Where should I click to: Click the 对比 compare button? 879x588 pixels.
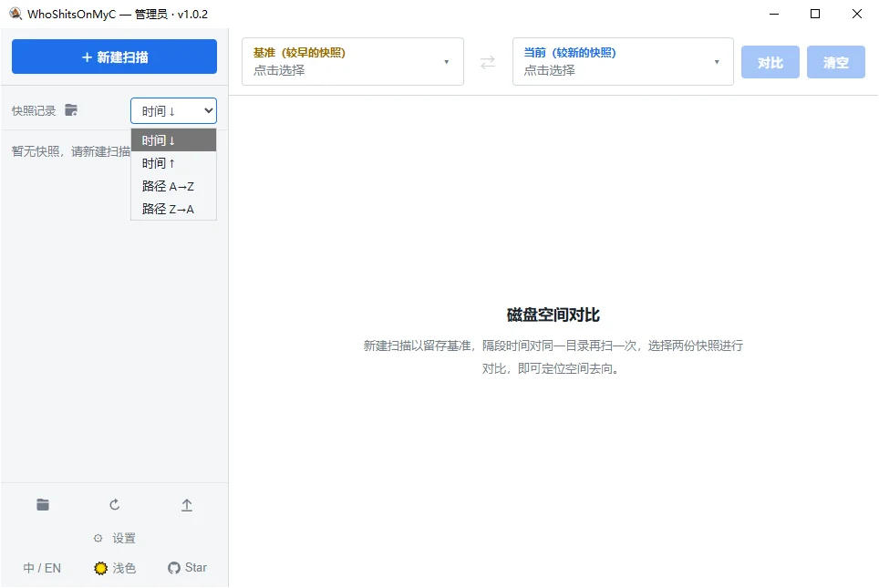pyautogui.click(x=770, y=62)
